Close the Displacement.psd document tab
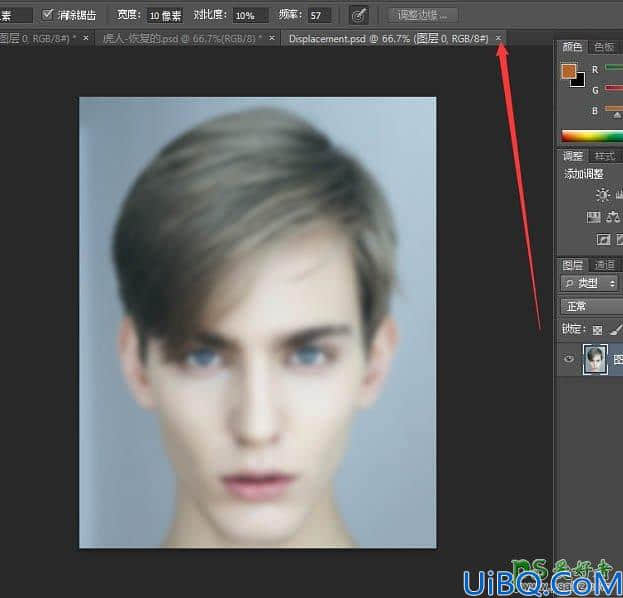The image size is (623, 598). [498, 38]
